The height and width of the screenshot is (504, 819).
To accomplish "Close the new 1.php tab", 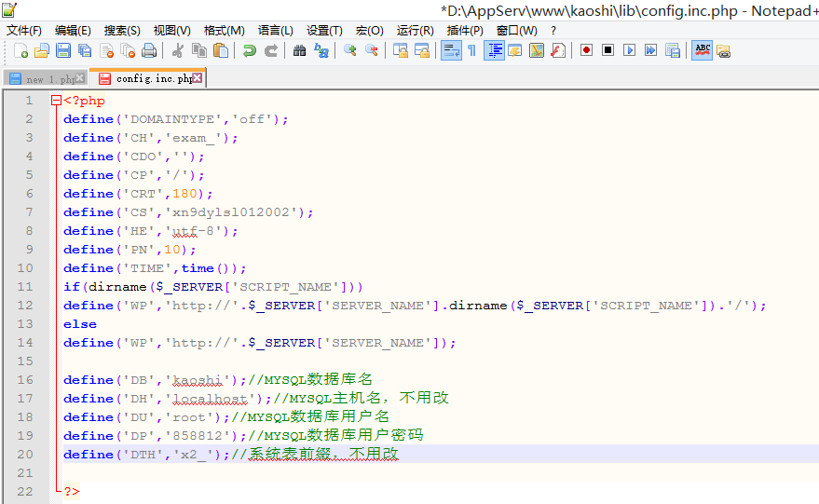I will pyautogui.click(x=80, y=78).
